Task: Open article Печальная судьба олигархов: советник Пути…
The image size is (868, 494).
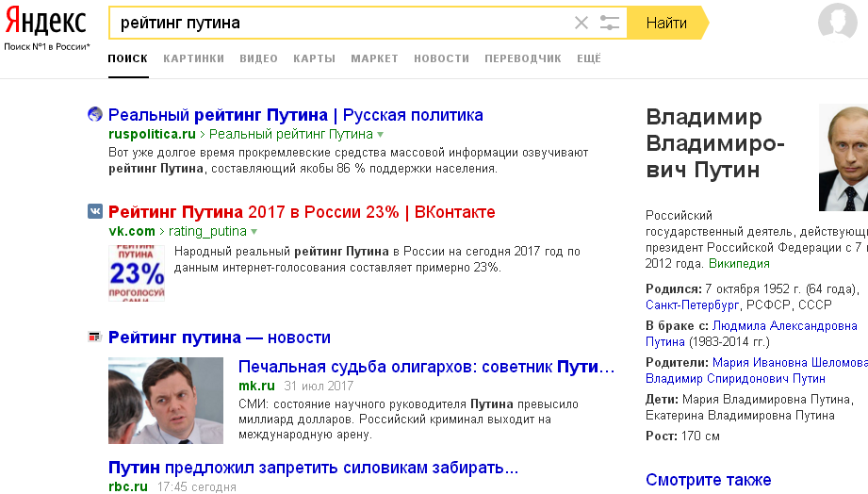Action: click(x=426, y=367)
